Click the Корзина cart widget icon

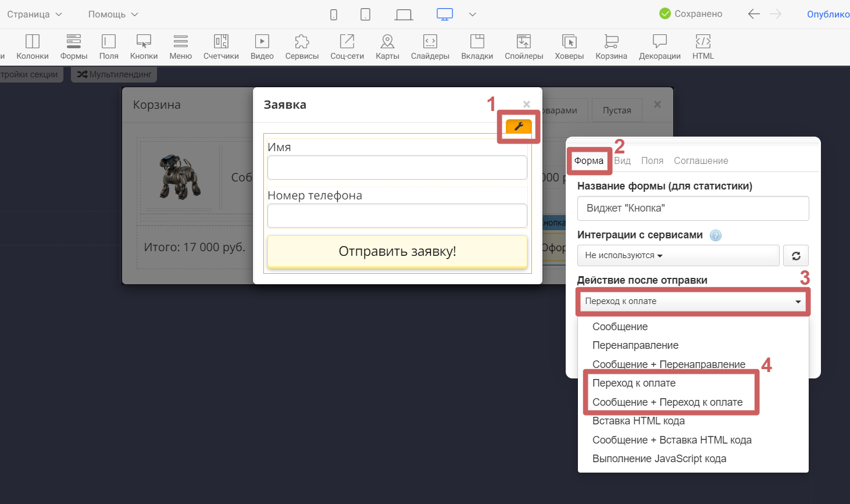(611, 47)
